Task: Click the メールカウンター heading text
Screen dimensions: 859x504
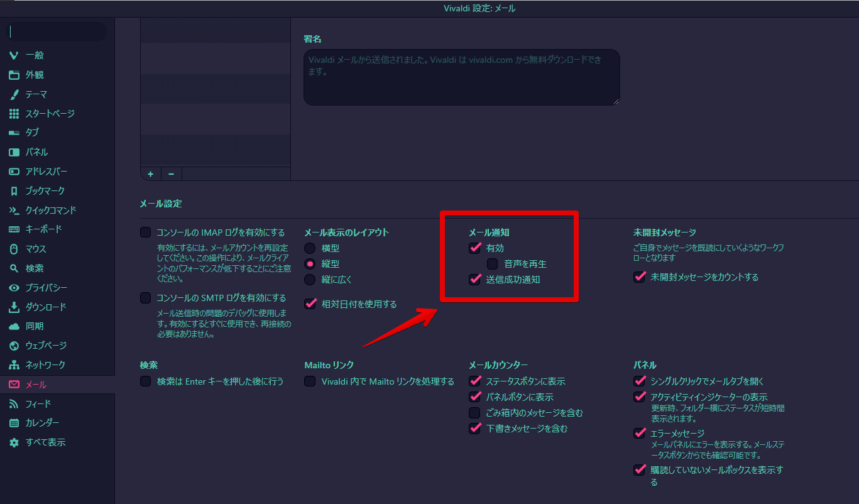Action: coord(498,365)
